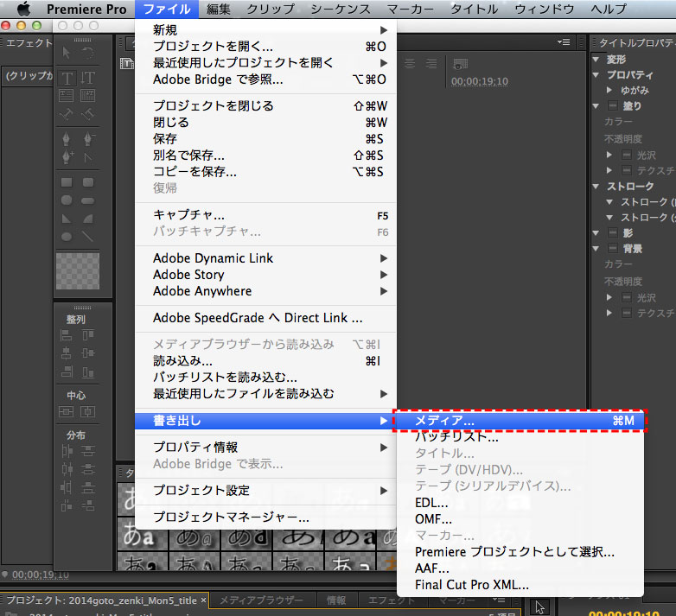Select the Wedge triangle tool
The width and height of the screenshot is (676, 616).
pyautogui.click(x=67, y=219)
